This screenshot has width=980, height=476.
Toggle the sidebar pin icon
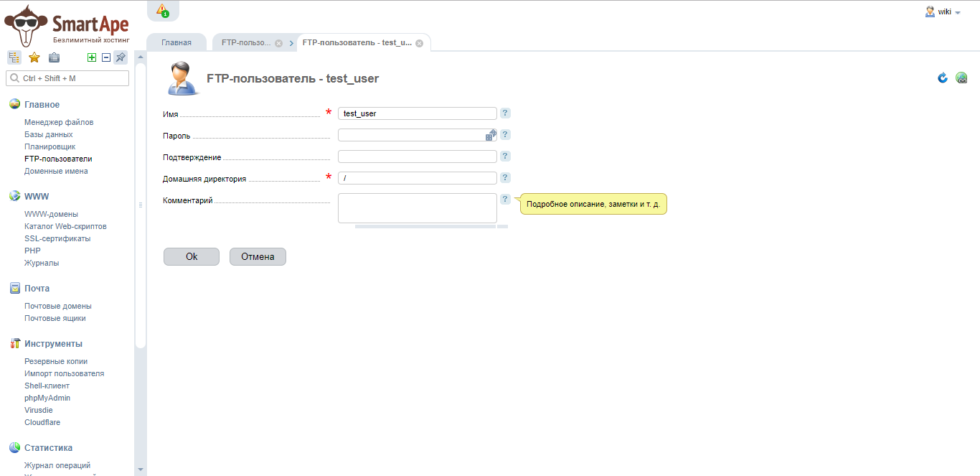121,58
